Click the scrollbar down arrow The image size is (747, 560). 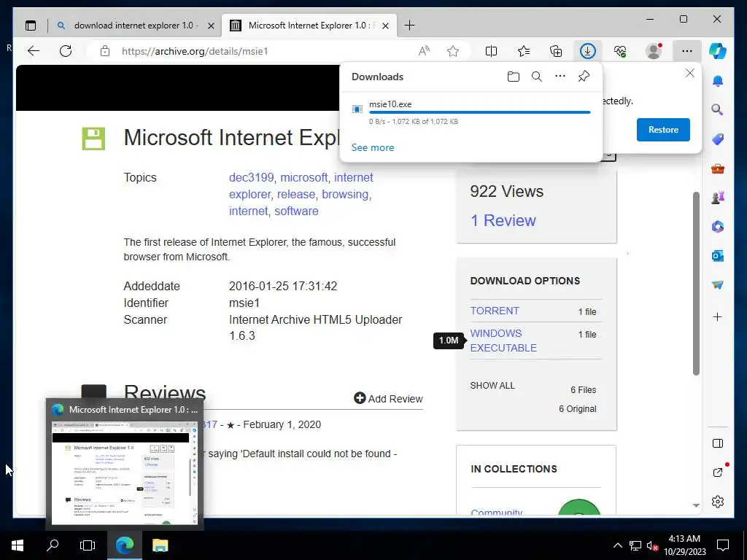click(x=696, y=505)
